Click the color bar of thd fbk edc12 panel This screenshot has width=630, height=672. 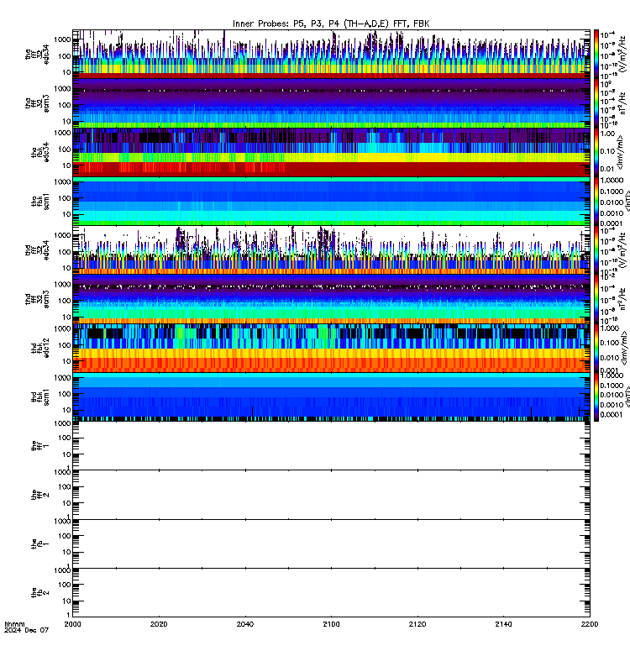[x=596, y=348]
